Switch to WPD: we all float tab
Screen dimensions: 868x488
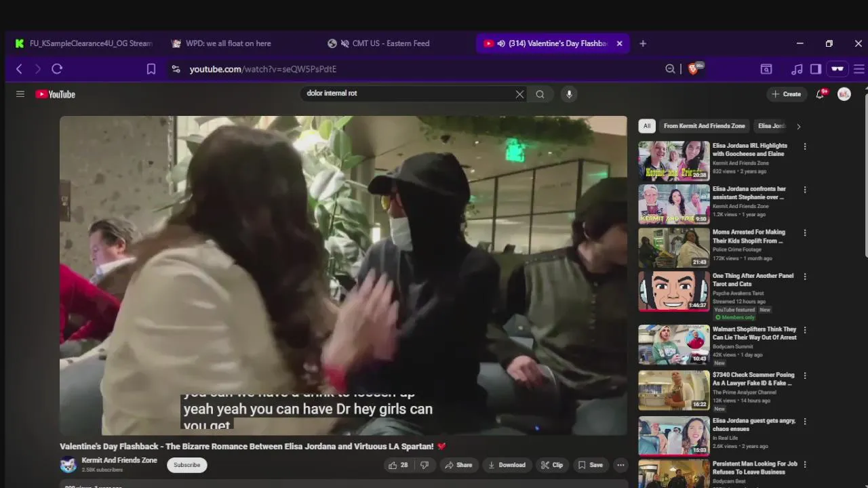coord(228,43)
